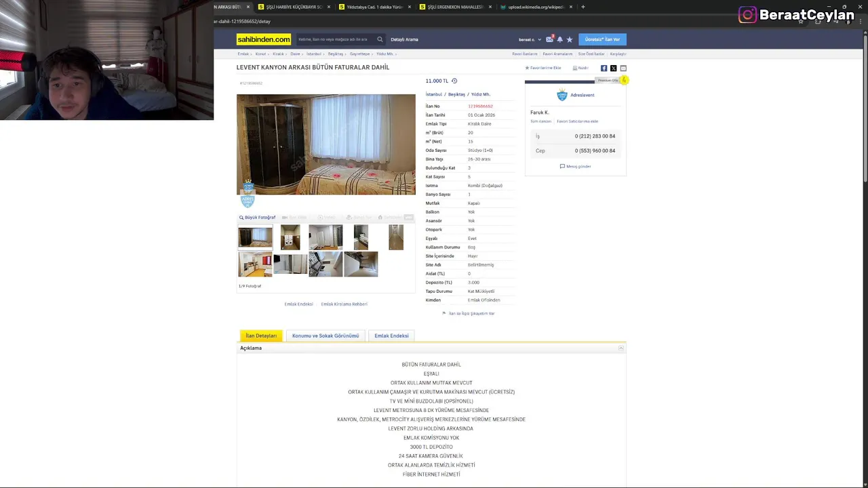The image size is (868, 488).
Task: Click Daire breadcrumb link
Action: (295, 54)
